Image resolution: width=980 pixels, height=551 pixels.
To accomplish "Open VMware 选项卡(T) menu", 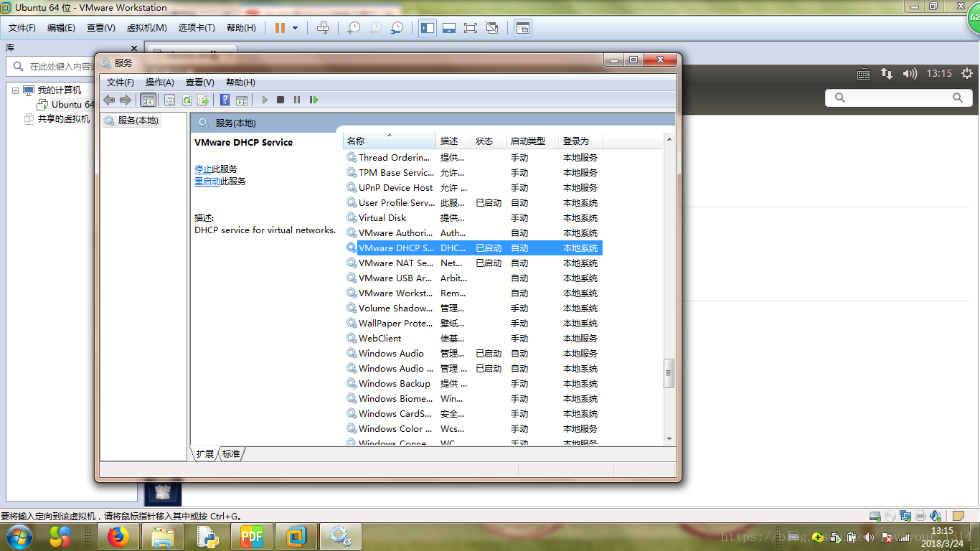I will click(197, 28).
